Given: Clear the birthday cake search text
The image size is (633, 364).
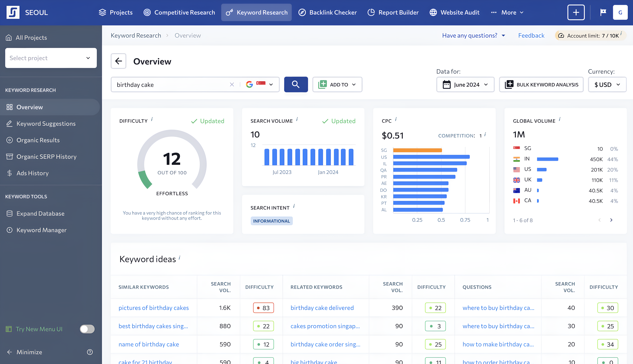Looking at the screenshot, I should [232, 85].
